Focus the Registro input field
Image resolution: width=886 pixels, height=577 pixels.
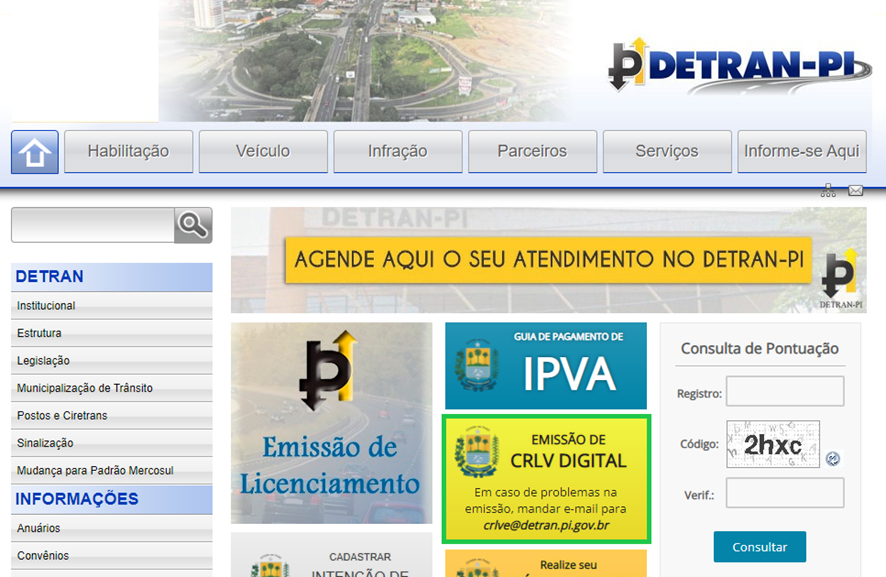[x=785, y=391]
